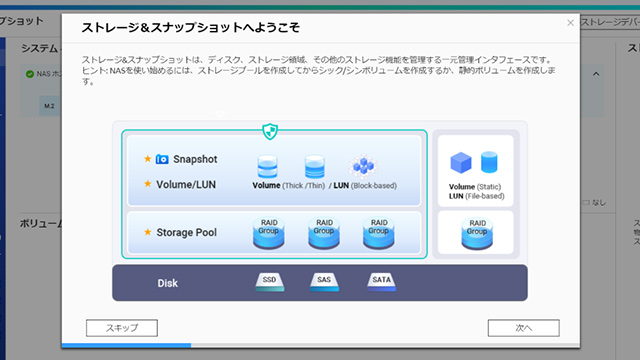Click the Thin volume cylinder icon

click(315, 166)
